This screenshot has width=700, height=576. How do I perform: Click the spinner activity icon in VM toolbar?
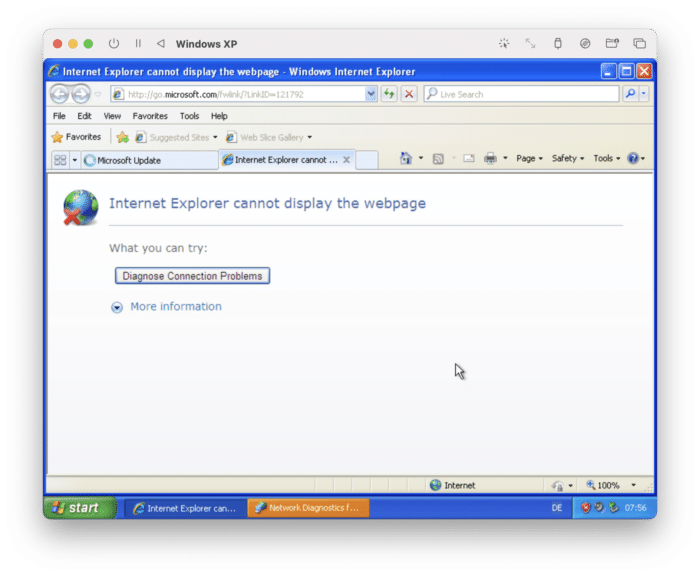[504, 43]
